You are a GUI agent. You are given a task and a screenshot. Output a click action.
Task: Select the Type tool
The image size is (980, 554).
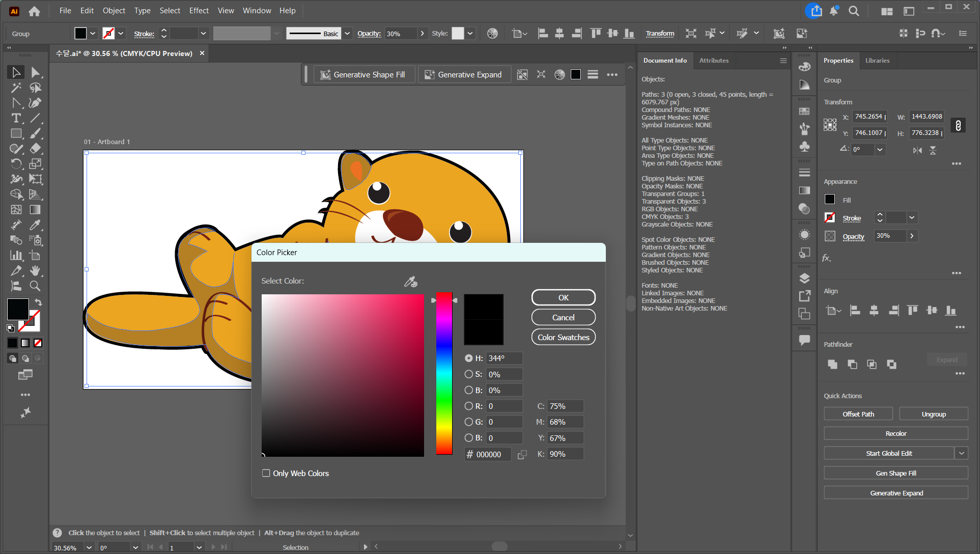16,118
